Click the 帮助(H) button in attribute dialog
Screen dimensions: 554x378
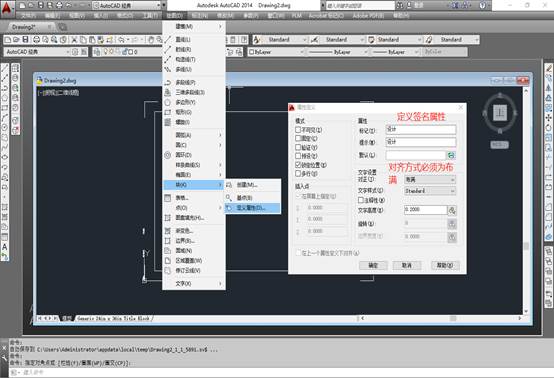pos(445,265)
